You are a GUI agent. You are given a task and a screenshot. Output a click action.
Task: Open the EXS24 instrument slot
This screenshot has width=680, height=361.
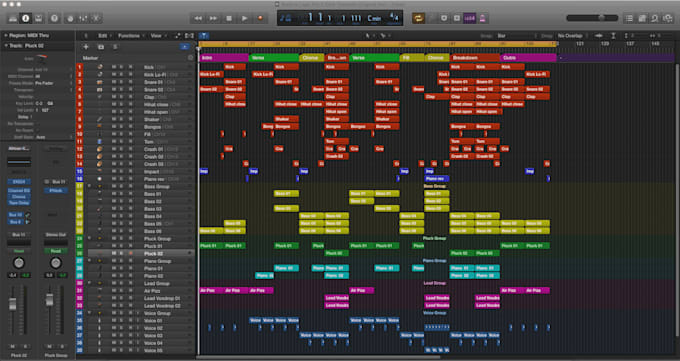click(19, 182)
